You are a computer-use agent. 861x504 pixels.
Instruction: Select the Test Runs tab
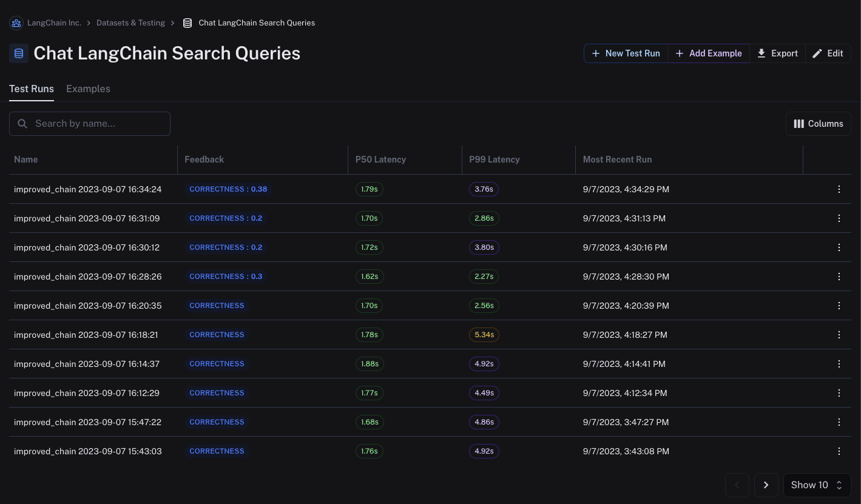pos(32,89)
